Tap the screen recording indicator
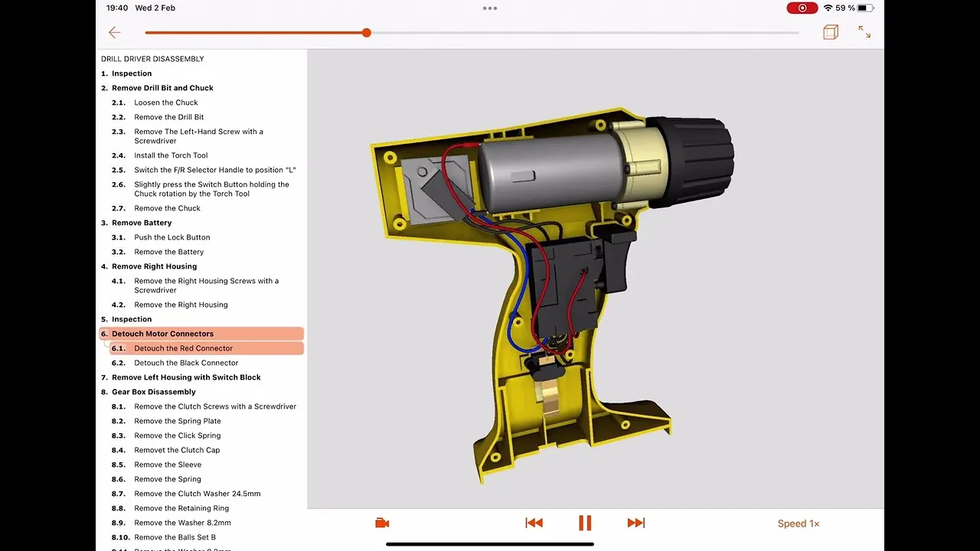 (802, 8)
